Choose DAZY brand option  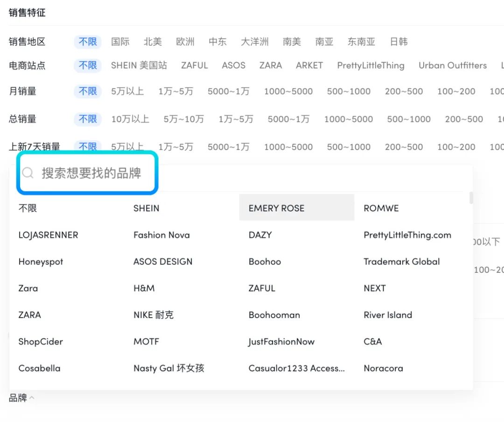point(260,235)
